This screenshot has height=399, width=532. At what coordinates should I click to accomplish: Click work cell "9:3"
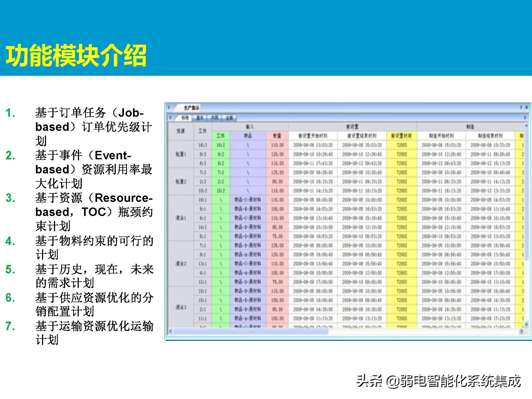(202, 154)
